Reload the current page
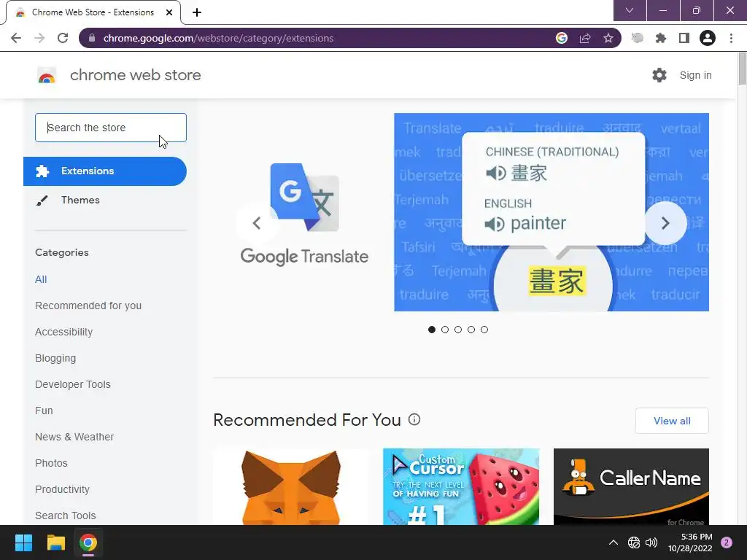Viewport: 747px width, 560px height. pos(63,38)
